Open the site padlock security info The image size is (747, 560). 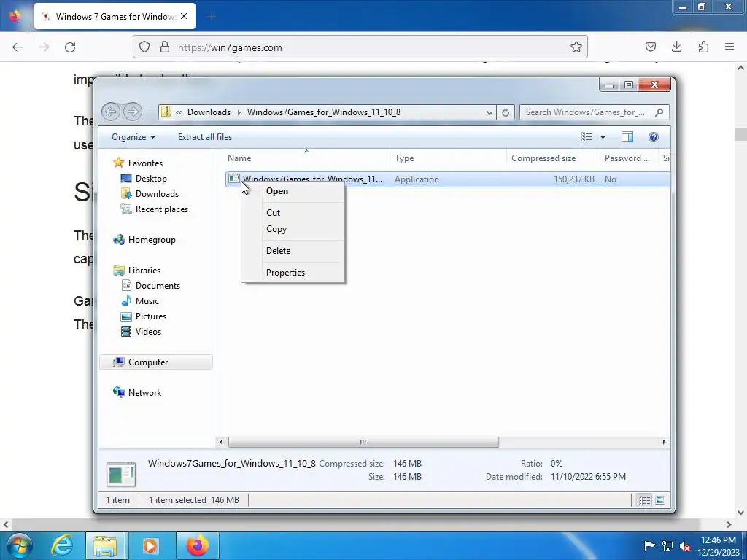pyautogui.click(x=165, y=47)
